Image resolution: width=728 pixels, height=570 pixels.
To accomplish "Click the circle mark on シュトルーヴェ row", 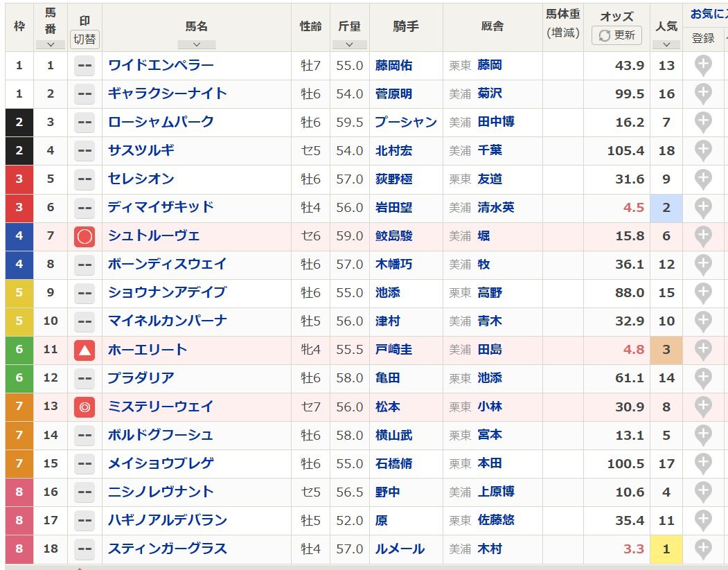I will click(85, 236).
